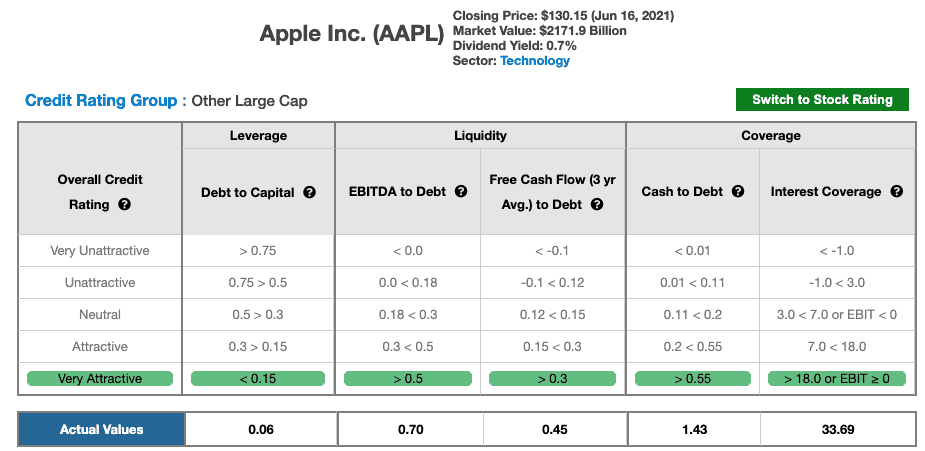Select the Leverage column group header
The width and height of the screenshot is (925, 451).
click(x=258, y=136)
